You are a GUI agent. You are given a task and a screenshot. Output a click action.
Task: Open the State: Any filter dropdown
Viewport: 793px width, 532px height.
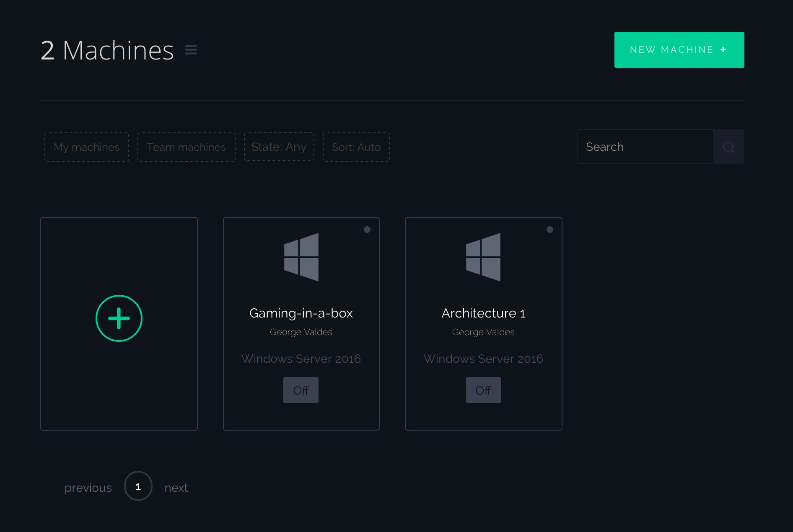pos(279,147)
